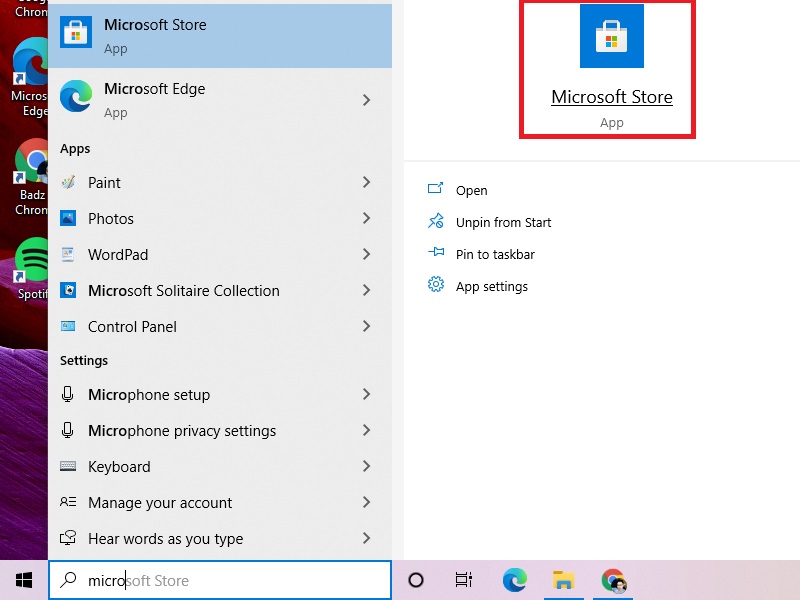Select the Spotify desktop shortcut
800x600 pixels.
coord(32,269)
